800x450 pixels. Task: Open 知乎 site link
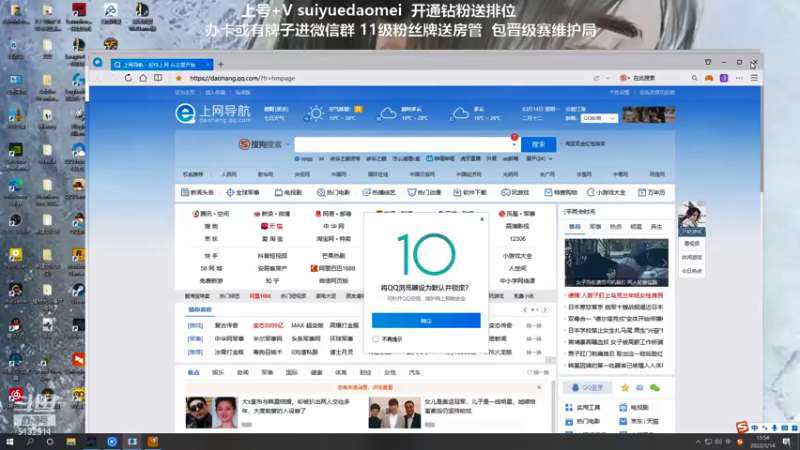(272, 281)
